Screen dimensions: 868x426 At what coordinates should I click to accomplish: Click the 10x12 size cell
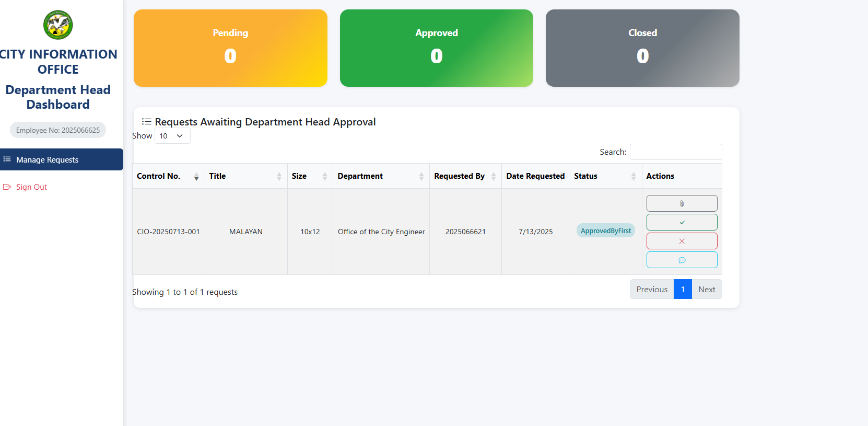310,232
